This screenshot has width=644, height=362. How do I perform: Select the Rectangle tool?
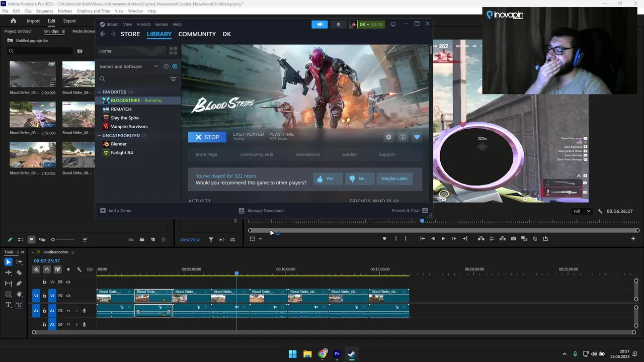click(x=8, y=294)
